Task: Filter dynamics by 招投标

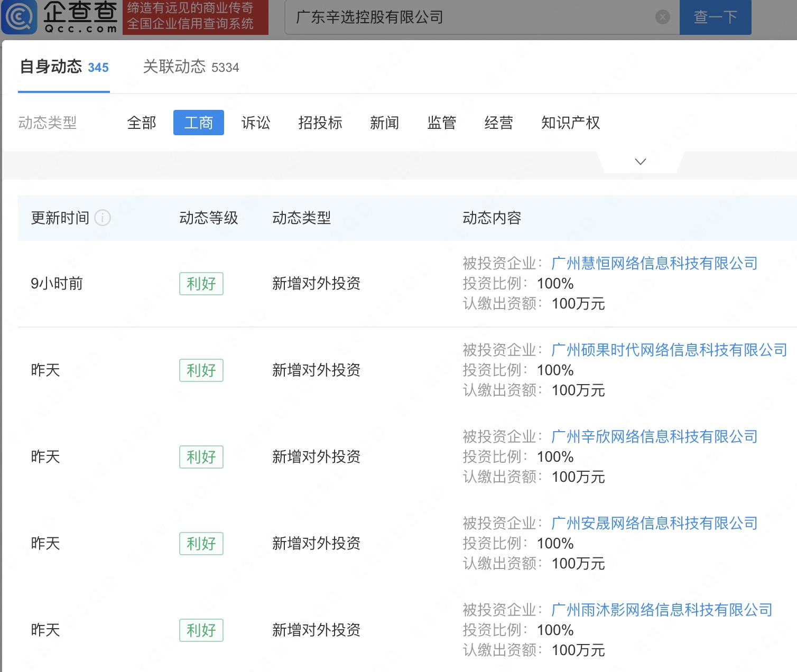Action: [320, 123]
